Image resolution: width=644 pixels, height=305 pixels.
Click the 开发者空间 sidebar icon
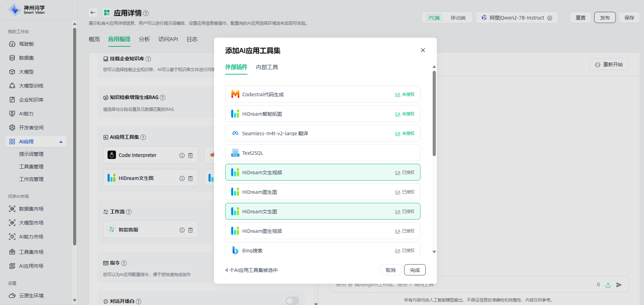(x=12, y=128)
